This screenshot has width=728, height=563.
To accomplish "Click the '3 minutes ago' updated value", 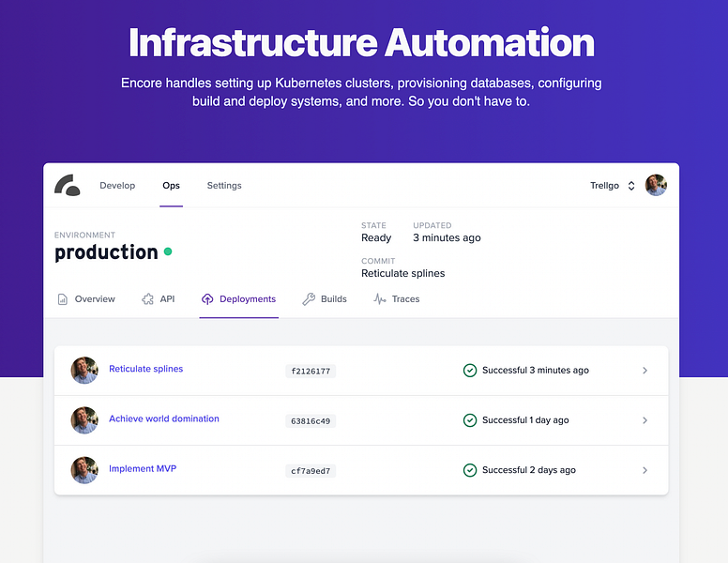I will 447,237.
